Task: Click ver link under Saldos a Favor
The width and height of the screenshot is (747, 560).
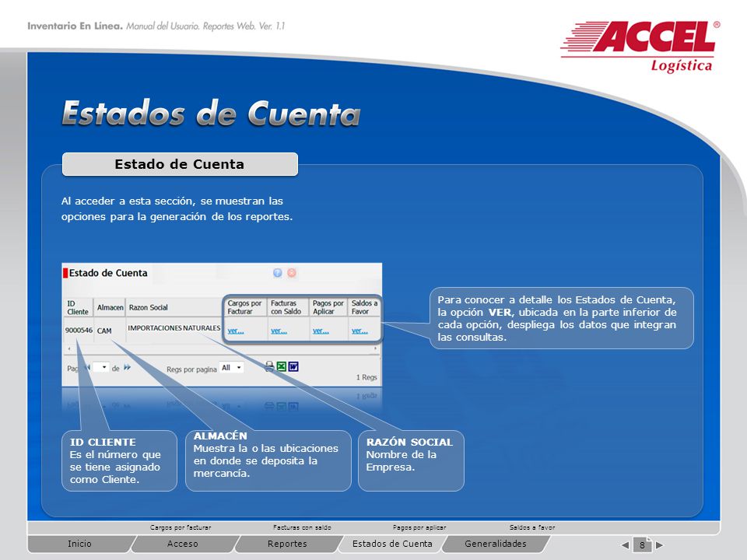Action: point(359,331)
